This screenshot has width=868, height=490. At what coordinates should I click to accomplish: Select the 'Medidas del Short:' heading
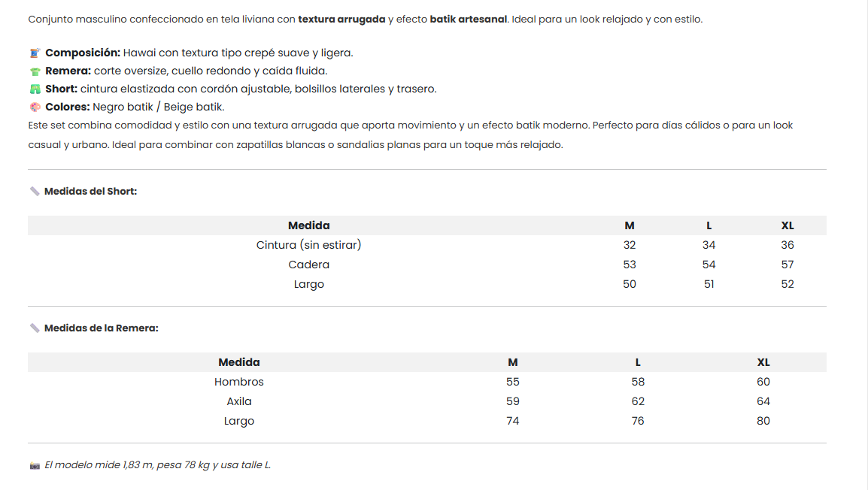pyautogui.click(x=90, y=192)
